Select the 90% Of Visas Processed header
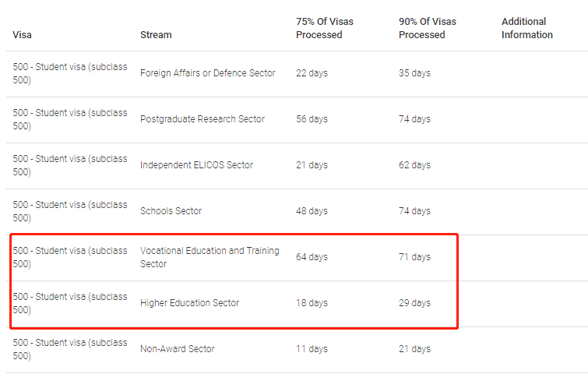The width and height of the screenshot is (588, 381). [x=428, y=28]
